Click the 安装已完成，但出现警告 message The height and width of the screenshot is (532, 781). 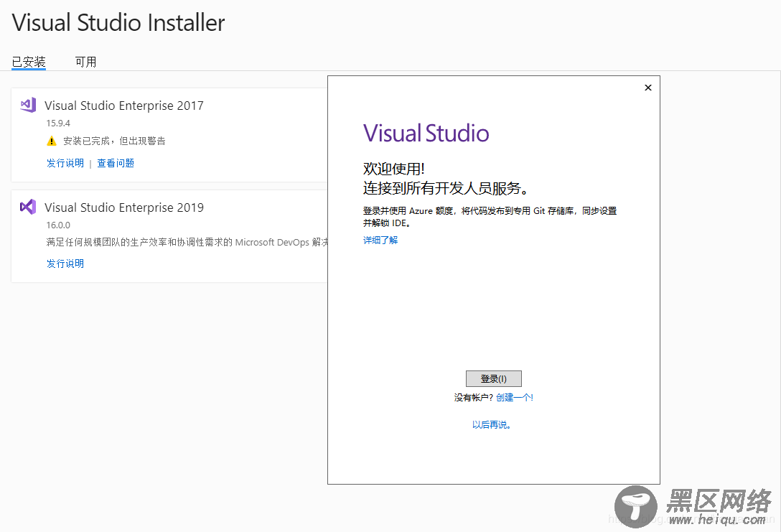[x=115, y=141]
